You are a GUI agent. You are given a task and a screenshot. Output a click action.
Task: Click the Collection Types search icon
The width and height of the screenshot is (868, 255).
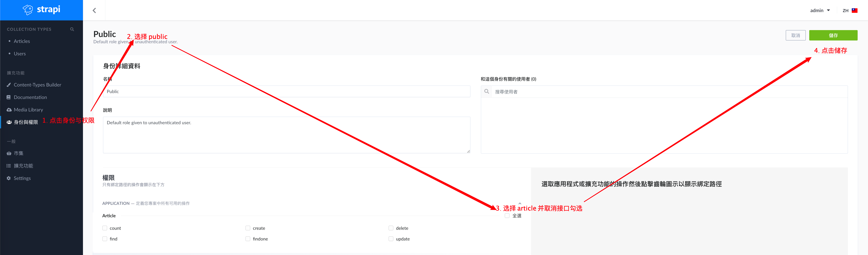click(x=72, y=29)
